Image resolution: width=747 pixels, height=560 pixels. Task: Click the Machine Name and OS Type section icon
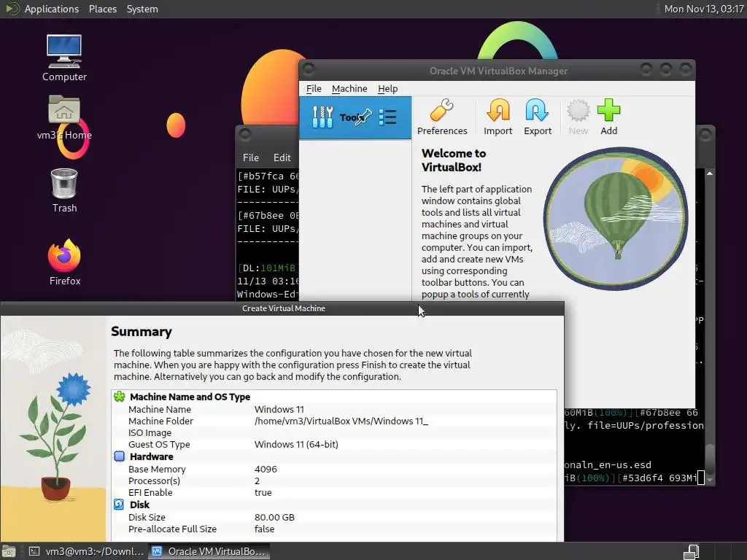(120, 397)
